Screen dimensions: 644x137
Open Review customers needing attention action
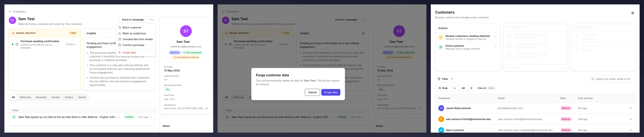click(x=467, y=37)
